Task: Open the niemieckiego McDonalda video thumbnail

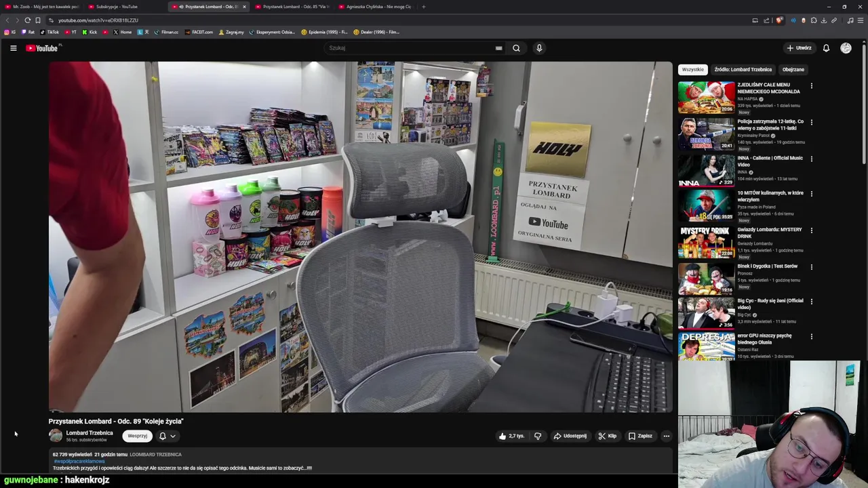Action: point(706,98)
